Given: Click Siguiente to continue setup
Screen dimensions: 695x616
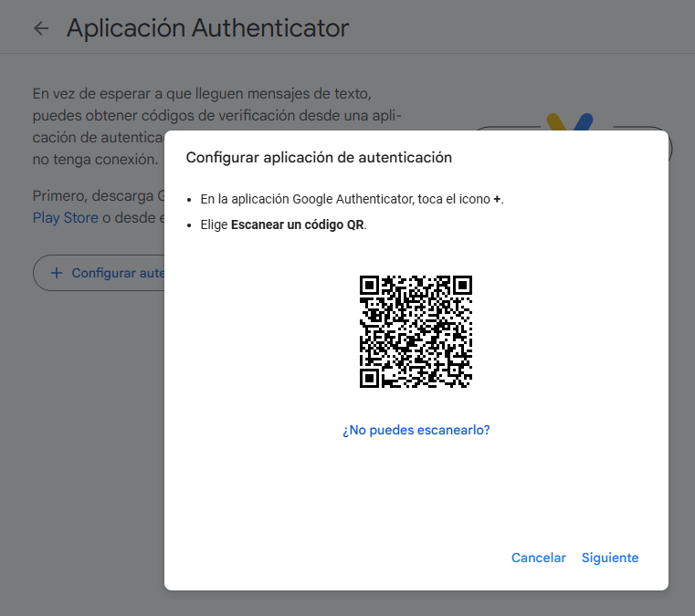Looking at the screenshot, I should click(610, 558).
